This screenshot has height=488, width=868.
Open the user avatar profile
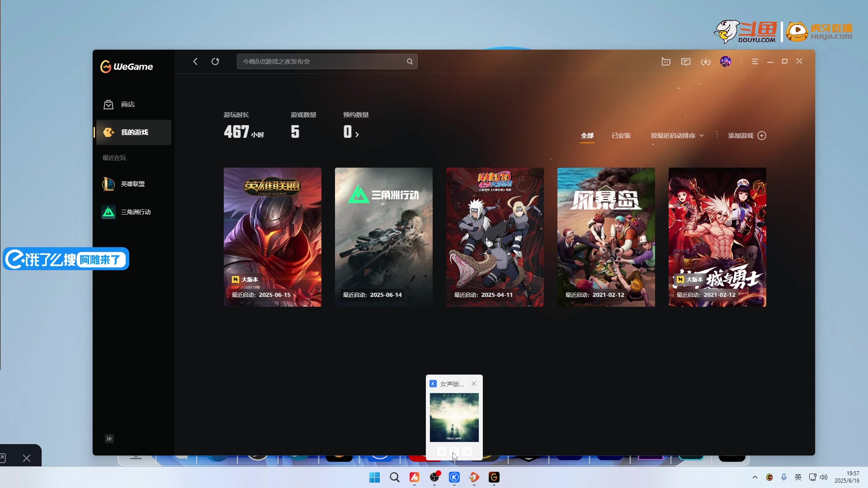tap(726, 61)
